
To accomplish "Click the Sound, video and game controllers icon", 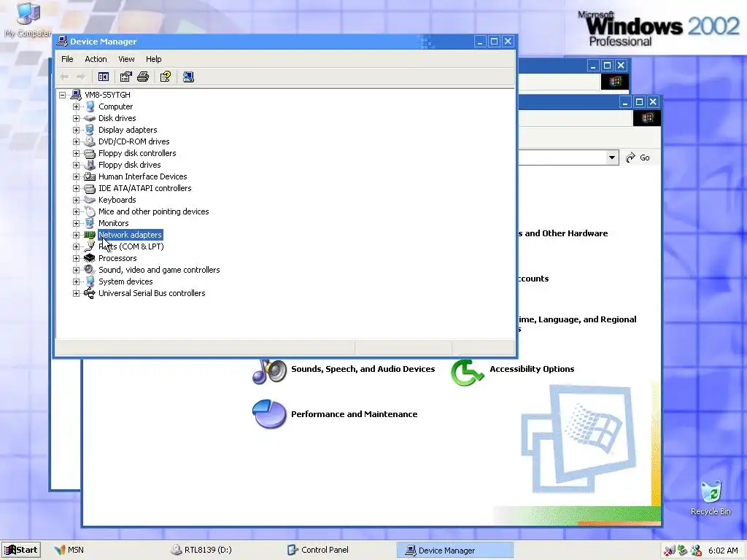I will pyautogui.click(x=90, y=270).
